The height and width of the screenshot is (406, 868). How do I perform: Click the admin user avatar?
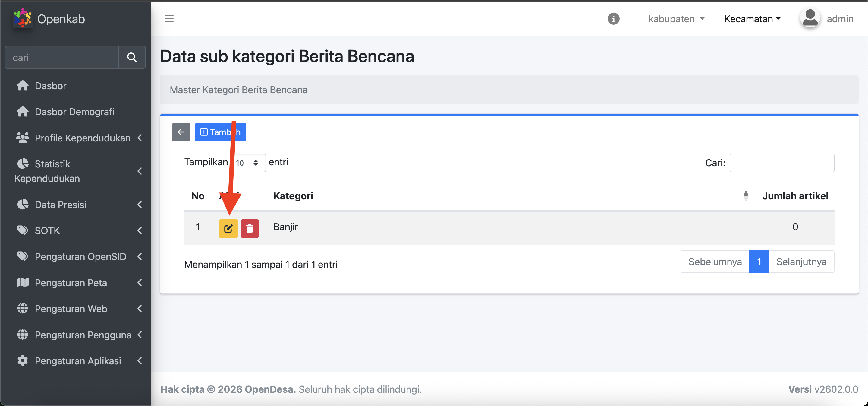[810, 18]
